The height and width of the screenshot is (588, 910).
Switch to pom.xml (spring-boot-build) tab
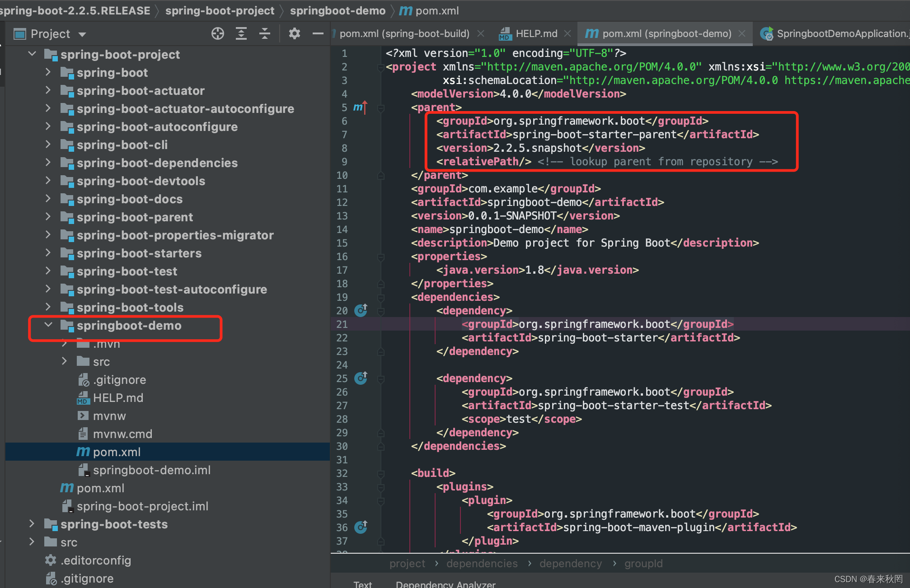[x=404, y=34]
